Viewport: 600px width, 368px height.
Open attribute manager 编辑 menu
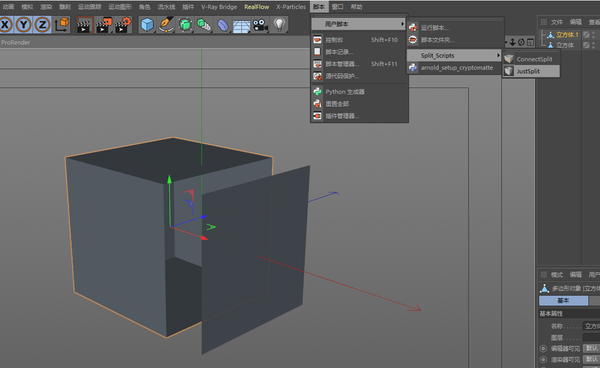pyautogui.click(x=576, y=275)
